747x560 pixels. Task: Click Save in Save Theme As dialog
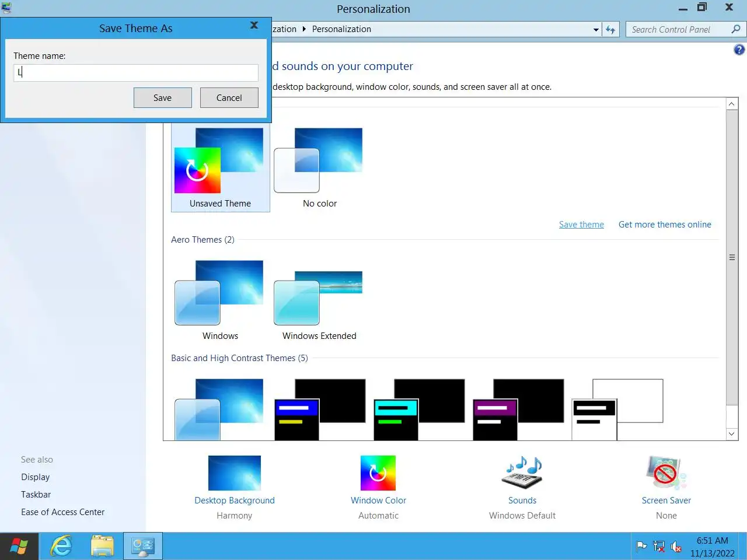pos(163,98)
